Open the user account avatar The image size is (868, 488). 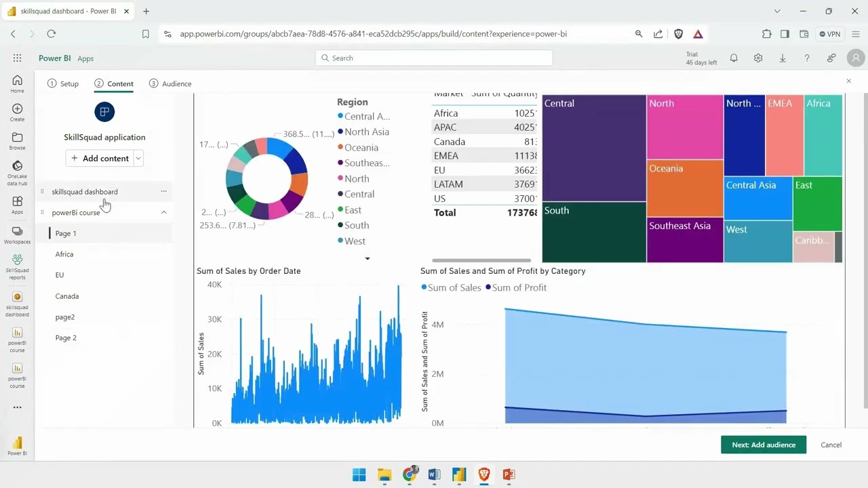(855, 58)
